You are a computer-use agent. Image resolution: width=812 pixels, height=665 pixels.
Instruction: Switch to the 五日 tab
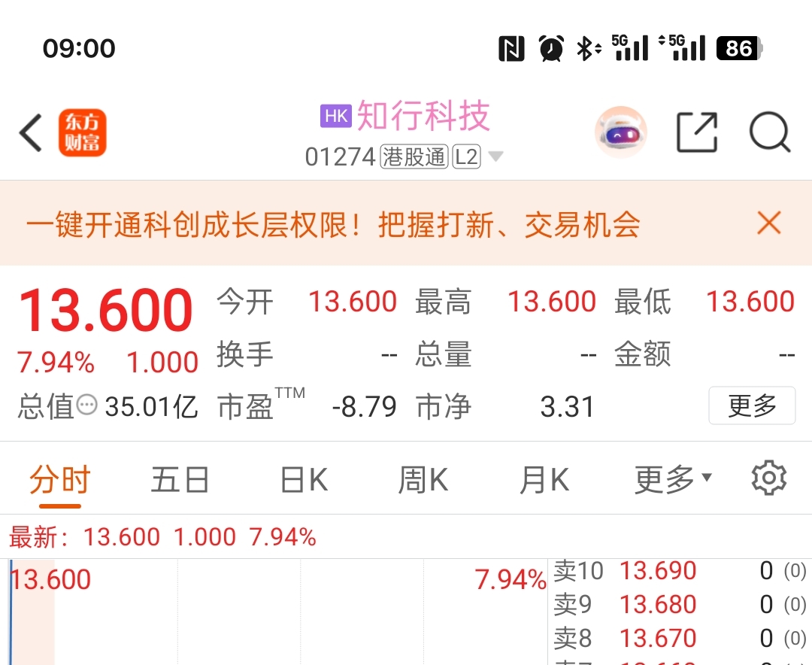[x=180, y=479]
